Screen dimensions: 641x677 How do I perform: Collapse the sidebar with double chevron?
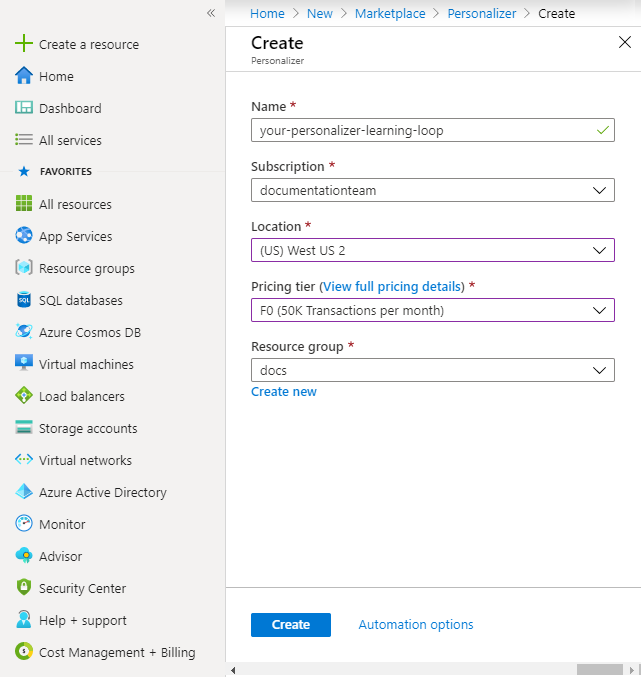210,13
